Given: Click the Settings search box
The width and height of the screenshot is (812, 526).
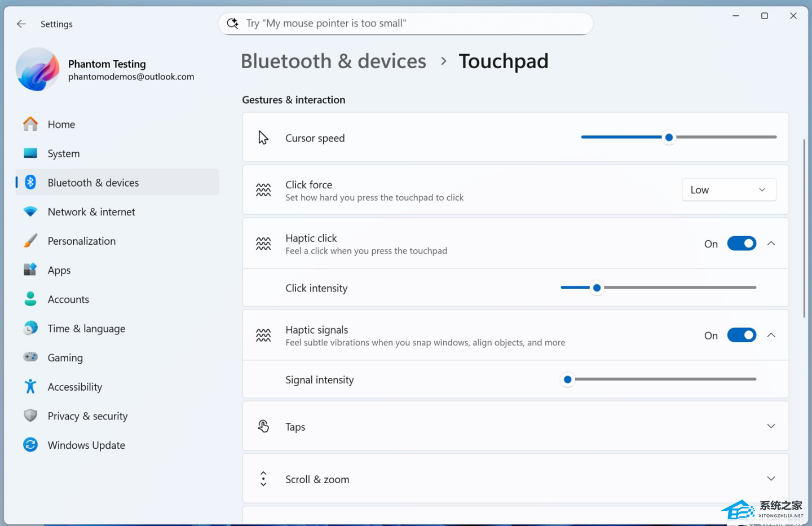Looking at the screenshot, I should pyautogui.click(x=405, y=23).
